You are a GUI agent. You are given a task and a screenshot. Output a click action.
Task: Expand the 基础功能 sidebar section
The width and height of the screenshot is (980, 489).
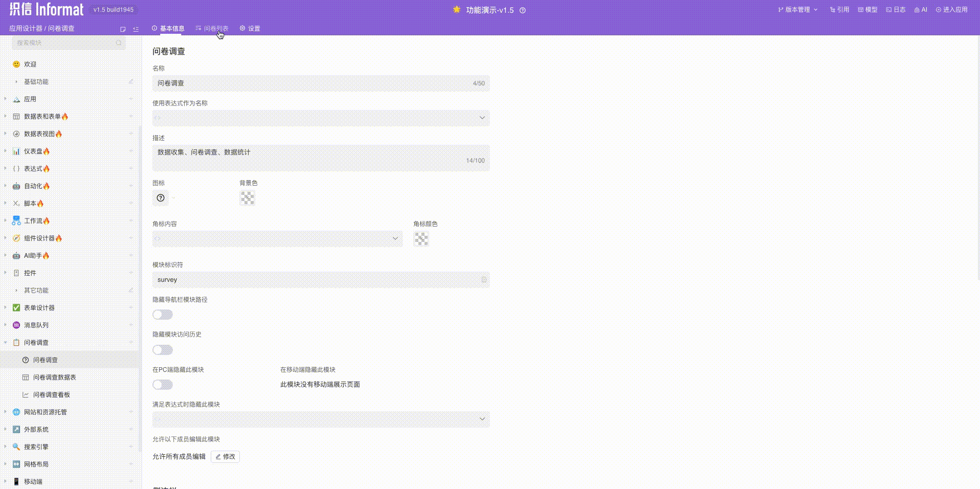(x=35, y=81)
